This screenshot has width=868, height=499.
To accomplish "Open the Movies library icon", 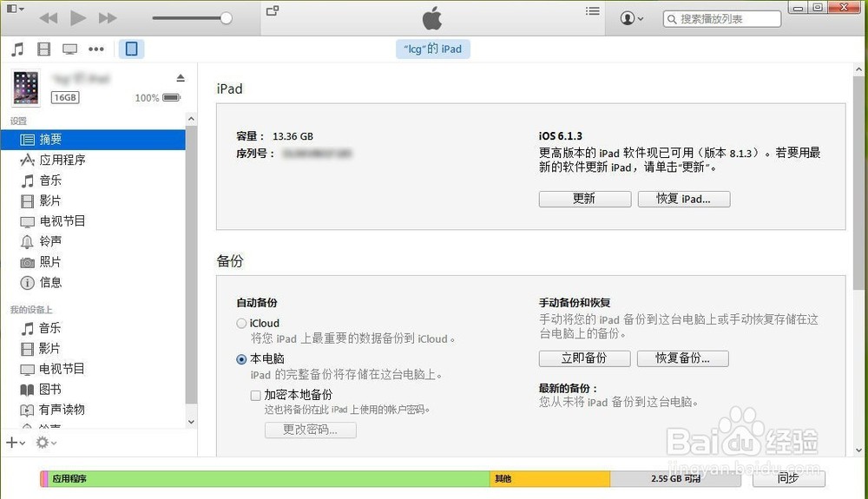I will point(43,49).
